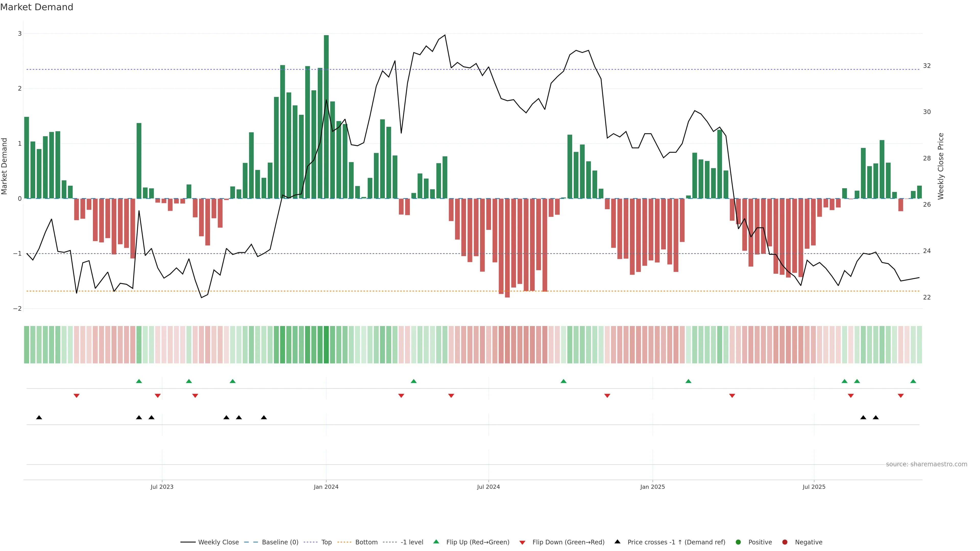Click Flip Up green triangle legend icon
Viewport: 980px width, 551px height.
pos(436,542)
